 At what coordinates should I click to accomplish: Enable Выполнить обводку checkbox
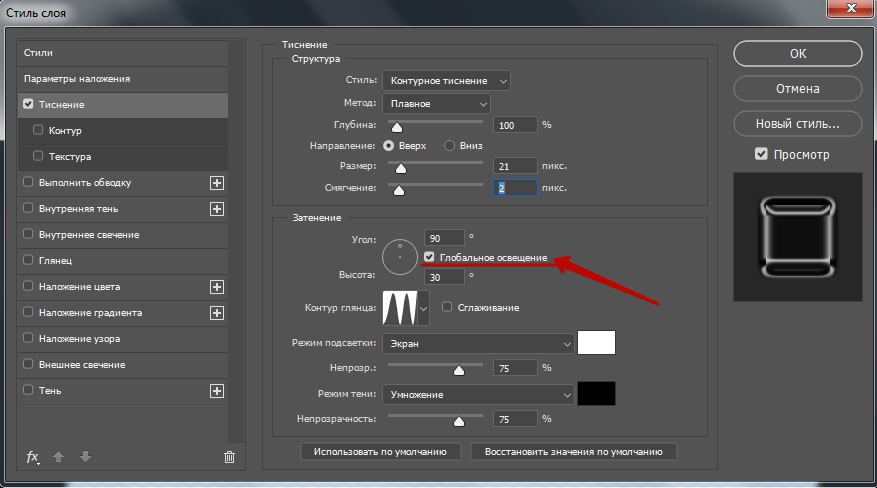[x=28, y=182]
